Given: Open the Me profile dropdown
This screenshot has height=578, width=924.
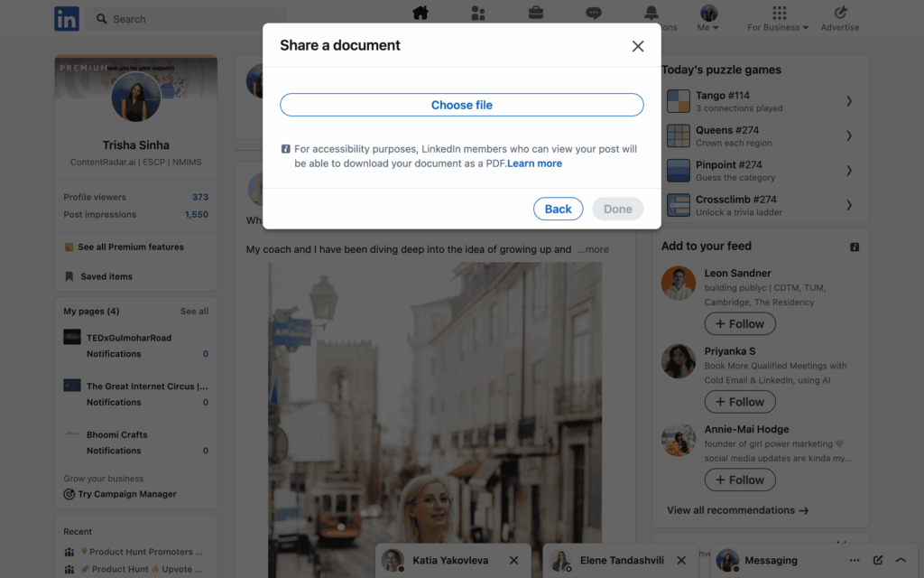Looking at the screenshot, I should click(709, 18).
